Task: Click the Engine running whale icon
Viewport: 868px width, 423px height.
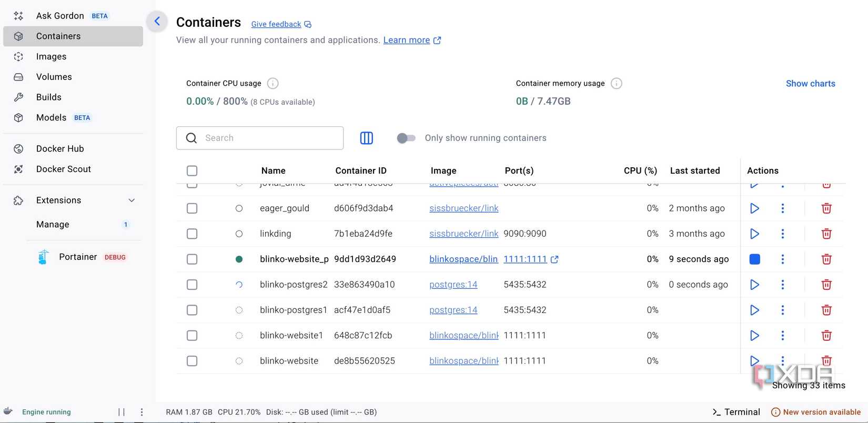Action: tap(8, 411)
